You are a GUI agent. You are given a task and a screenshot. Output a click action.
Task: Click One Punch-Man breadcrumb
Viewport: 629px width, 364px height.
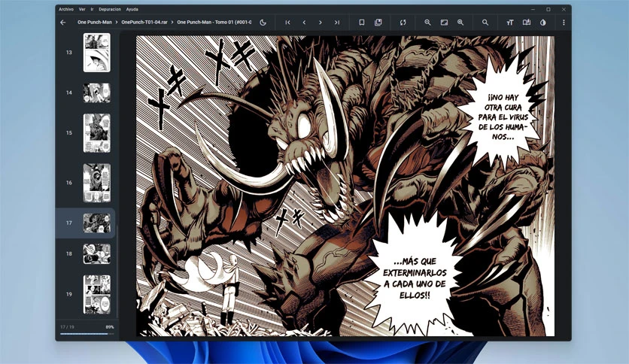click(x=95, y=23)
